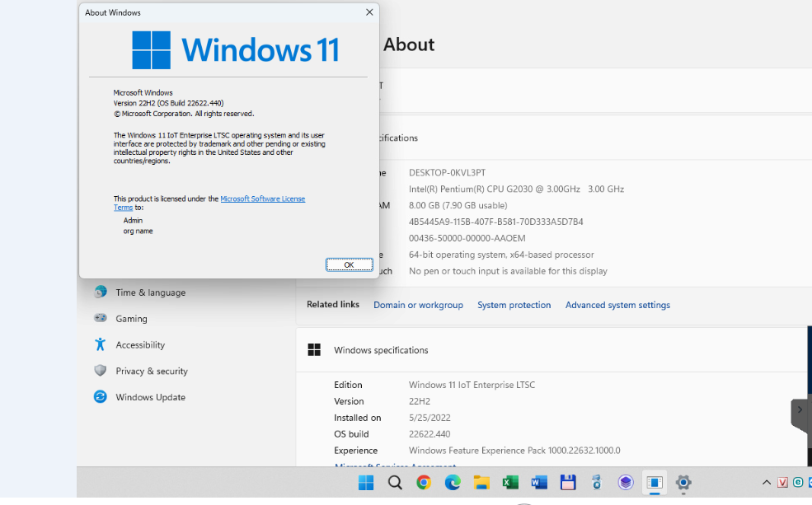
Task: Select the No pen or touch input text
Action: [x=508, y=271]
